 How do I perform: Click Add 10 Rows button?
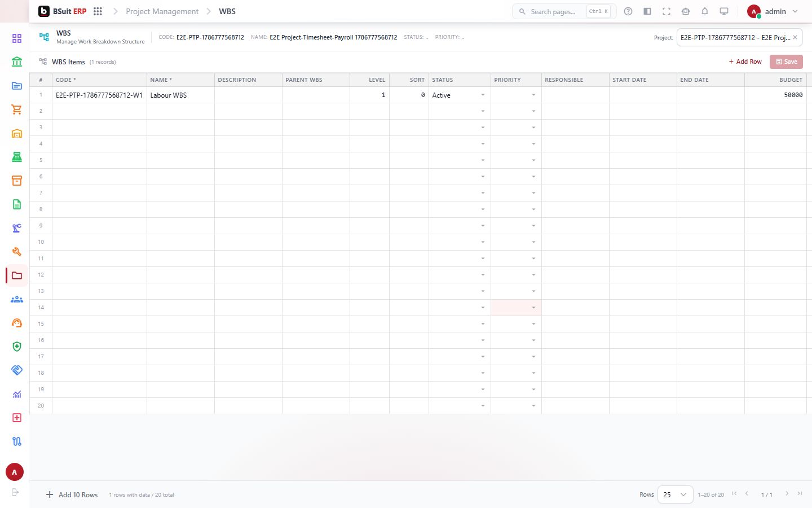coord(72,494)
